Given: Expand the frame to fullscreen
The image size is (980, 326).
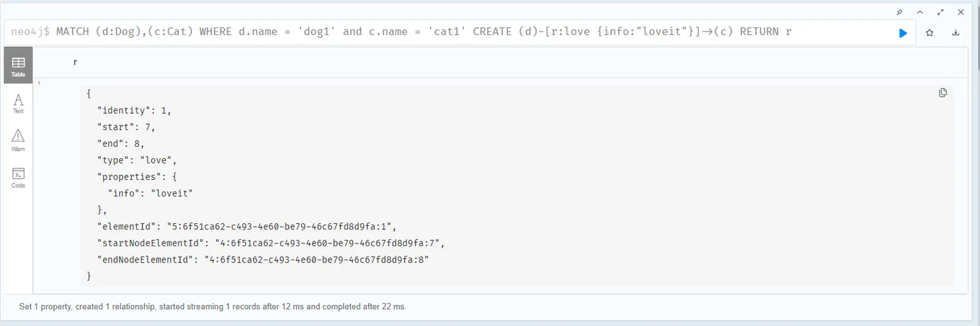Looking at the screenshot, I should (940, 12).
